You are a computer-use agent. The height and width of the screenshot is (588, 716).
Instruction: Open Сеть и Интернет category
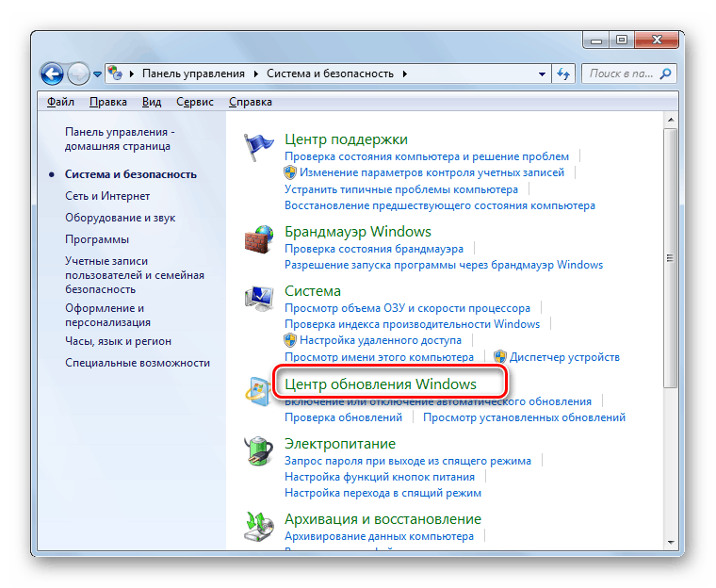click(107, 196)
